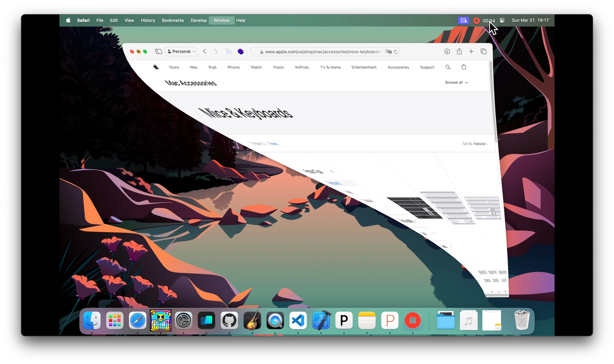Image resolution: width=614 pixels, height=364 pixels.
Task: Open GarageBand from the Dock
Action: click(252, 320)
